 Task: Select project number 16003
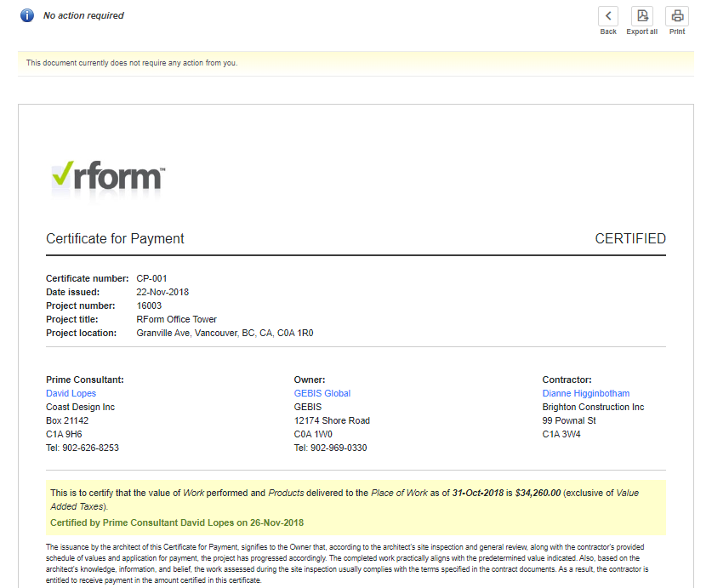[x=149, y=305]
